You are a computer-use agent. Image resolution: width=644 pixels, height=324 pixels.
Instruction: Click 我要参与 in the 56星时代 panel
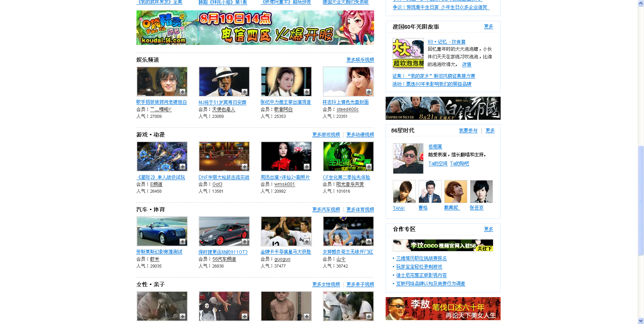pos(468,131)
